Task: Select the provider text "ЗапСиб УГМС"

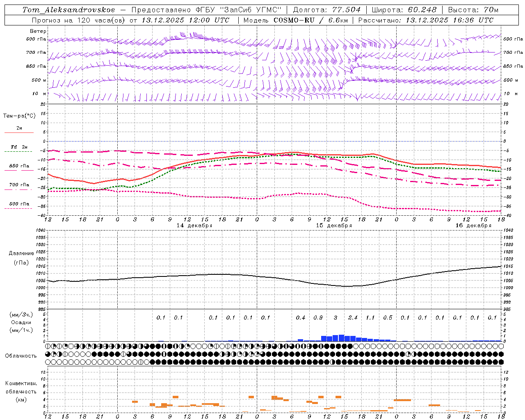Action: (x=251, y=10)
